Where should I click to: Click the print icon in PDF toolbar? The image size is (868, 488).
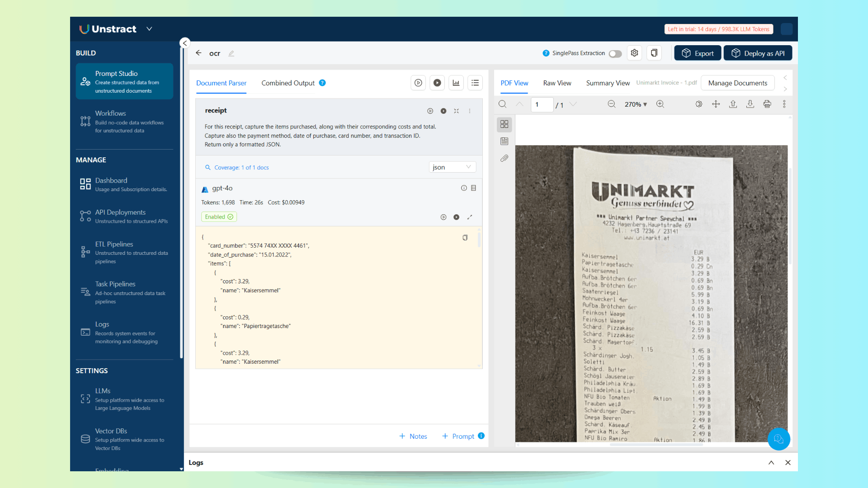[767, 104]
